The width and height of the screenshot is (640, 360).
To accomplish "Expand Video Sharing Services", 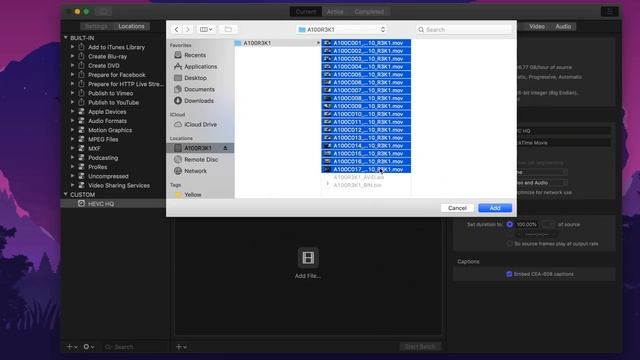I will click(x=72, y=185).
